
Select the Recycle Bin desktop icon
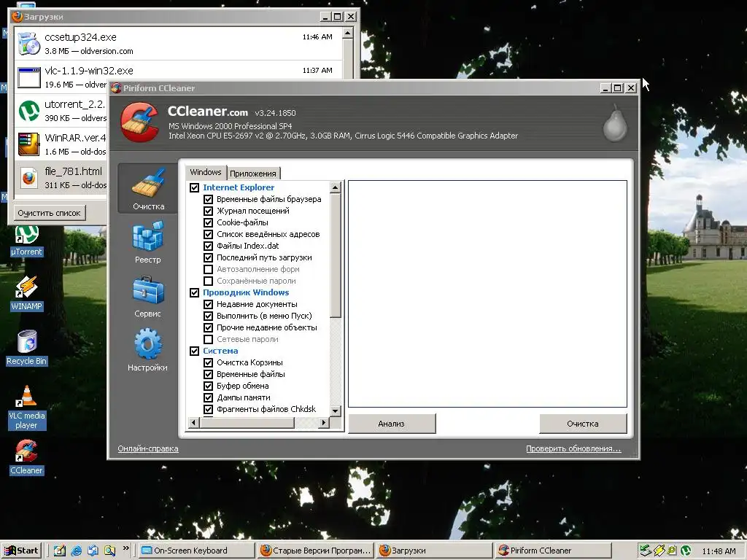(x=27, y=348)
